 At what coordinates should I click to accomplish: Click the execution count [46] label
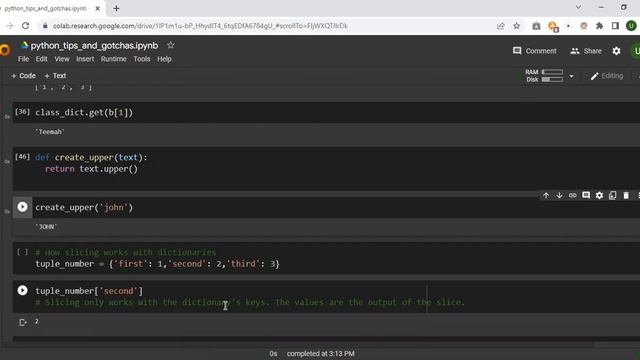[22, 157]
